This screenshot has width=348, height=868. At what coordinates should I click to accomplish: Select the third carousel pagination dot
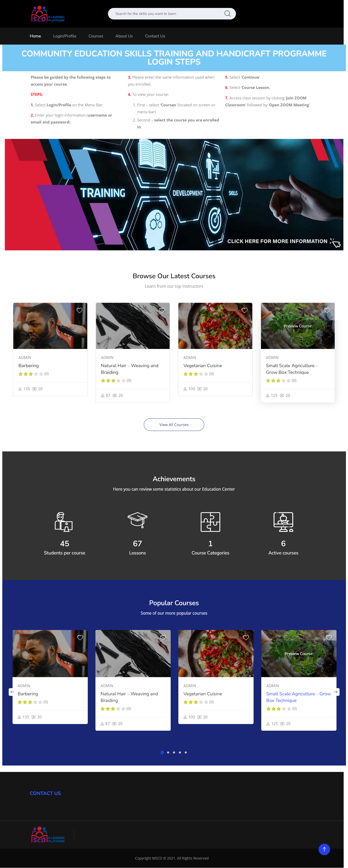(x=174, y=752)
